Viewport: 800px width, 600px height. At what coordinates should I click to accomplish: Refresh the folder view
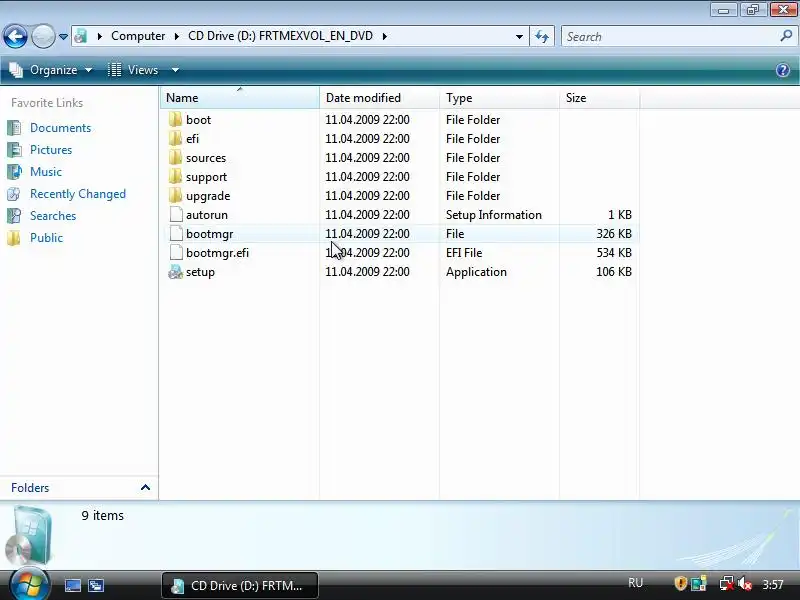(542, 37)
